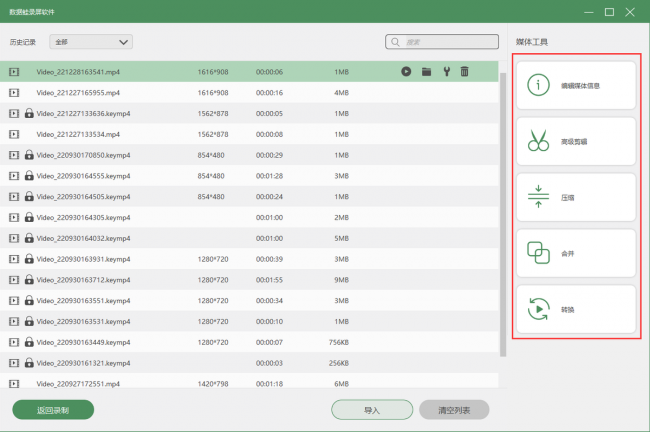Delete Video_221228163541.mp4 with the trash icon

[x=464, y=72]
